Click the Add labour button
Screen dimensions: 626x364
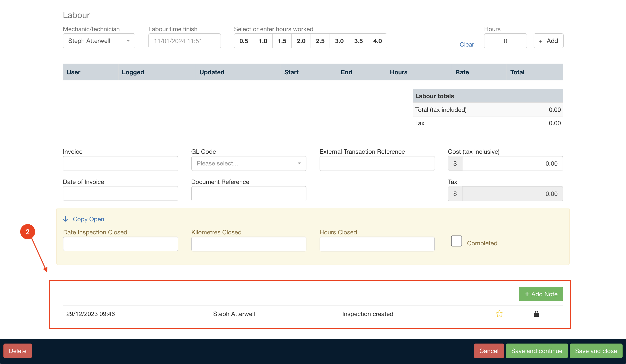548,41
